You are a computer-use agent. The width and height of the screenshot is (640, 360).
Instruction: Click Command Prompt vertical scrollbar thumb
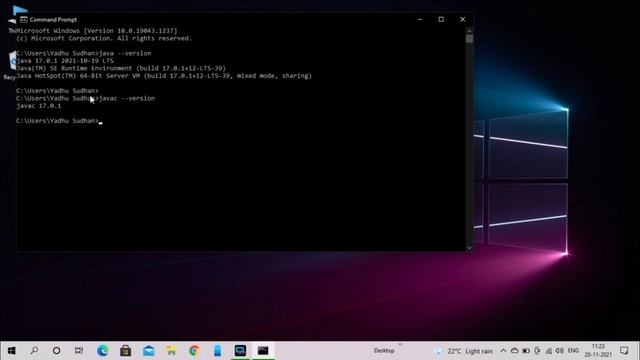(469, 38)
